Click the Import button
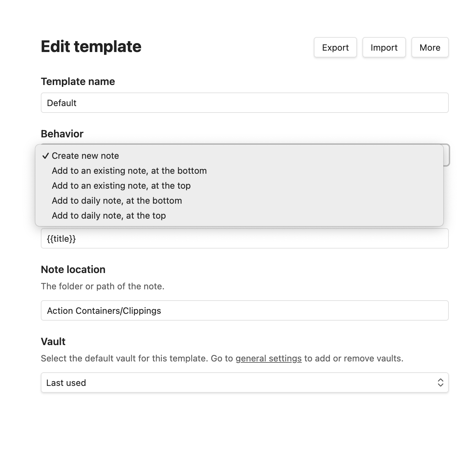The height and width of the screenshot is (476, 476). [384, 47]
